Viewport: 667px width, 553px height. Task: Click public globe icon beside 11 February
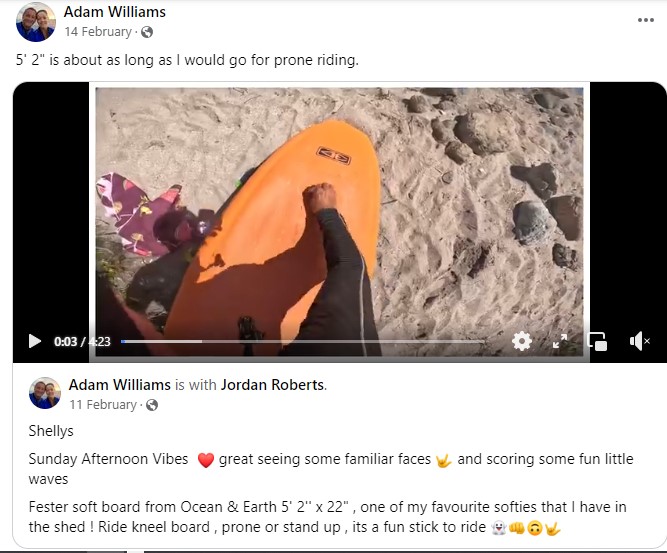pyautogui.click(x=152, y=405)
